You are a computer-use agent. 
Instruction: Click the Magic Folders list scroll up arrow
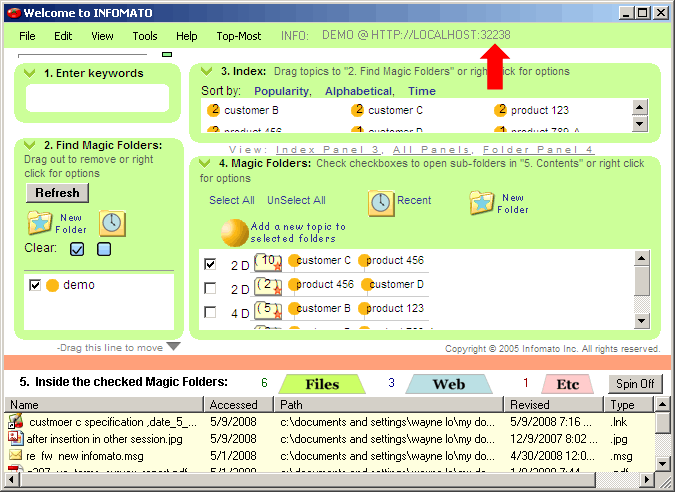pos(641,258)
